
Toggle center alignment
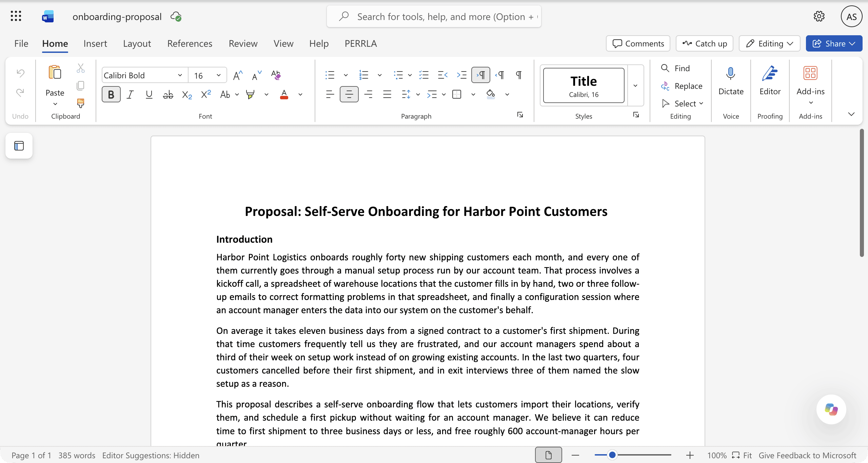349,94
